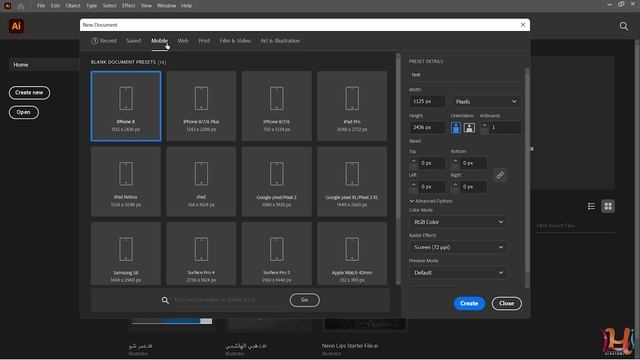The width and height of the screenshot is (640, 360).
Task: Click the Close button in dialog
Action: coord(506,303)
